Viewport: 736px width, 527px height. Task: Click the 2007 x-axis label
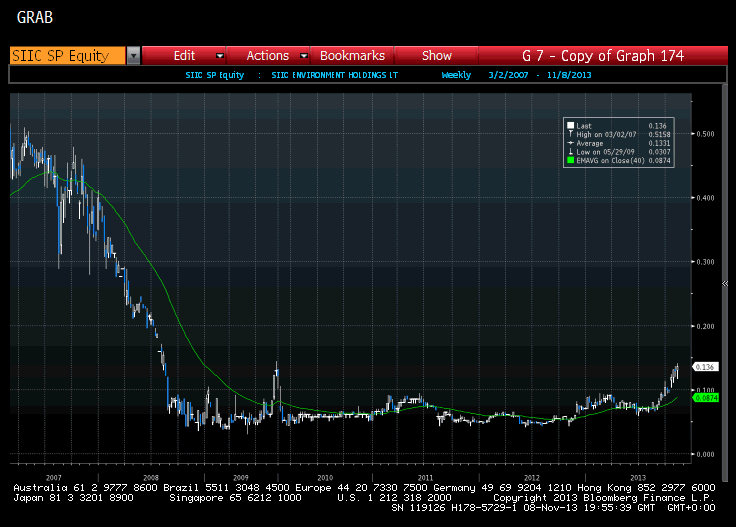coord(54,478)
